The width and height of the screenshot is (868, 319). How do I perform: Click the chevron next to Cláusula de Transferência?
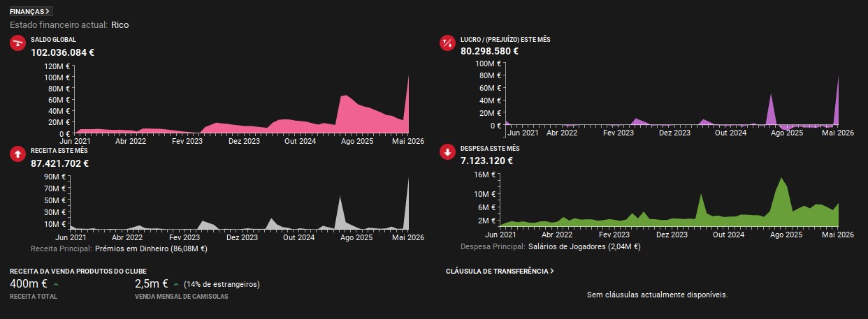pos(551,271)
